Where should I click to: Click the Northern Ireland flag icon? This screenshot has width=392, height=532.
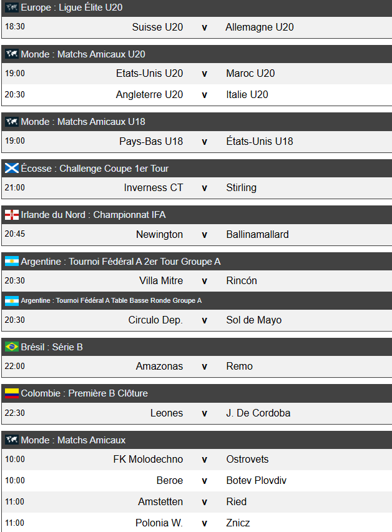tap(11, 215)
